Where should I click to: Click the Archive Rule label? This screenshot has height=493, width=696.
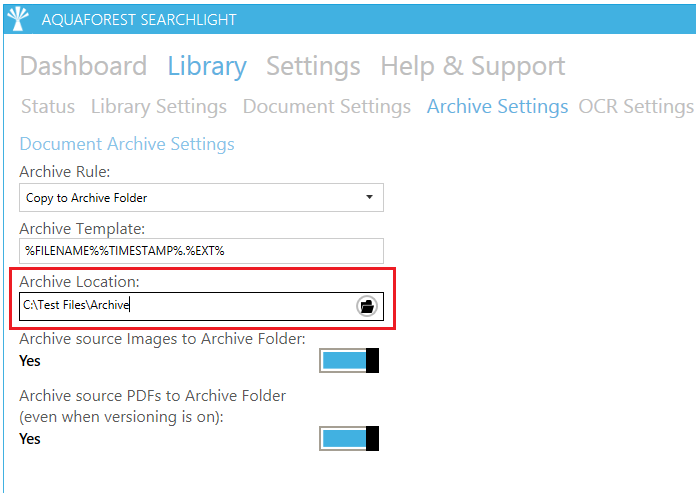pos(65,172)
